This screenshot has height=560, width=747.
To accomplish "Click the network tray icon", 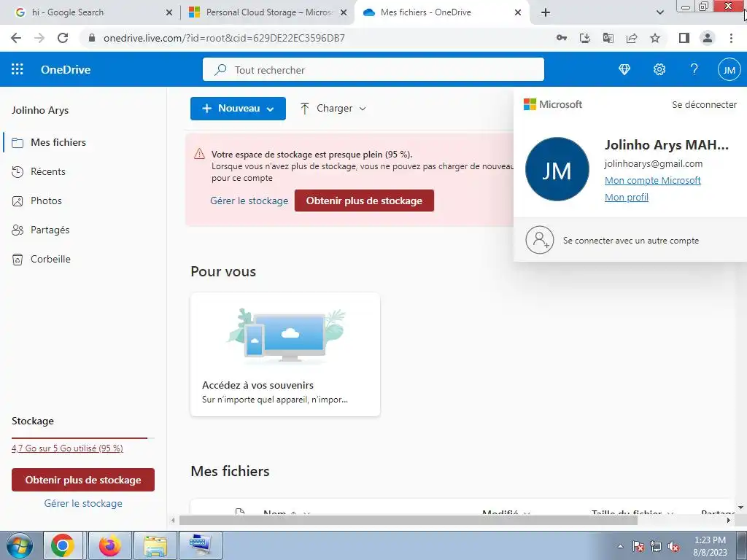I will (x=656, y=547).
